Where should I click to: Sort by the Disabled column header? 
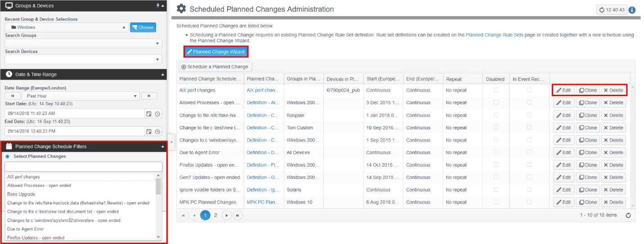pos(496,79)
